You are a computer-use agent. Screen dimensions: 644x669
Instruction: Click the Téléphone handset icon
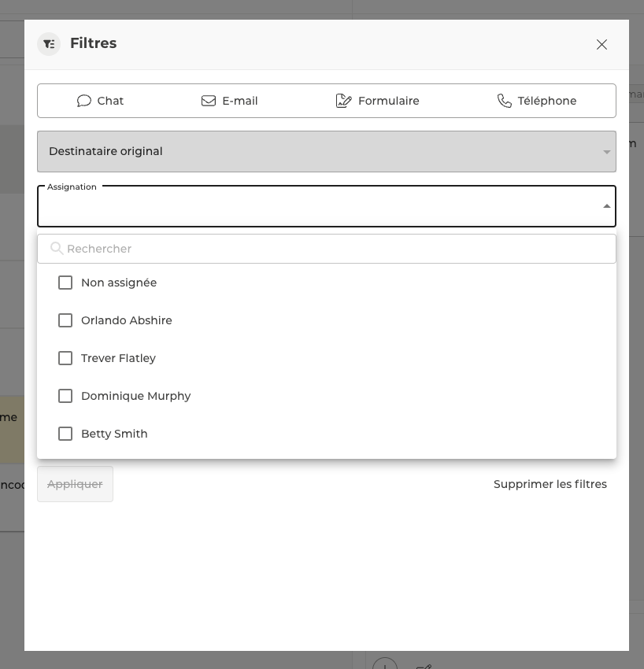(x=505, y=101)
